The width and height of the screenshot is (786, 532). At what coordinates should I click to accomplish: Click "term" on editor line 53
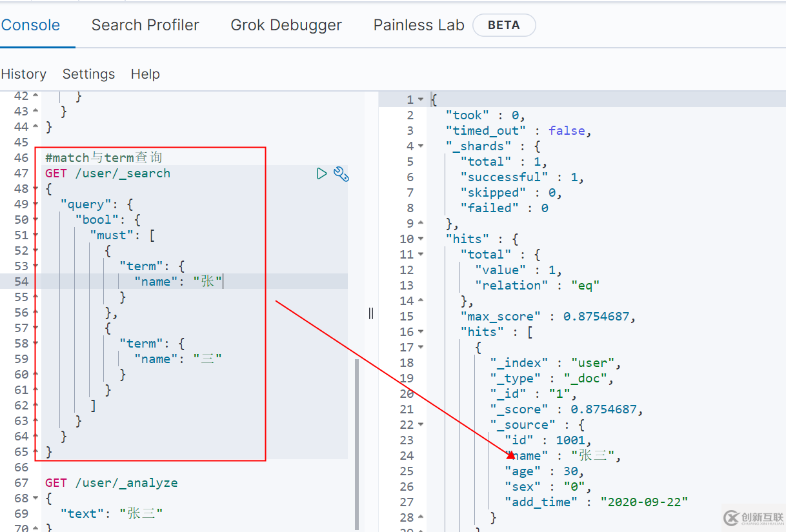pyautogui.click(x=141, y=266)
